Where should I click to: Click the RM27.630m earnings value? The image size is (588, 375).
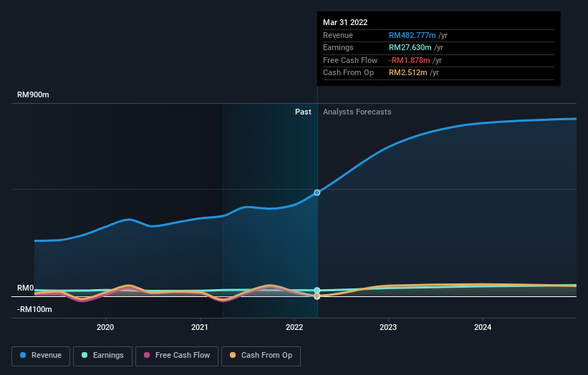(410, 47)
